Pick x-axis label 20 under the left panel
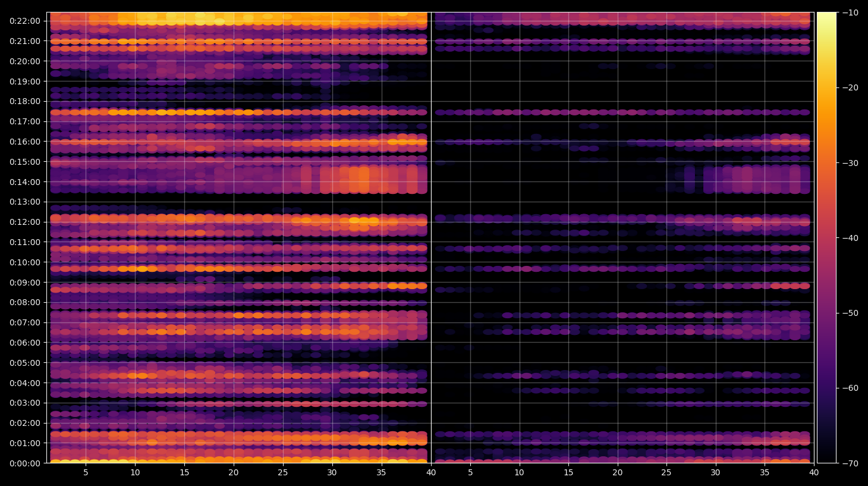 [x=234, y=473]
